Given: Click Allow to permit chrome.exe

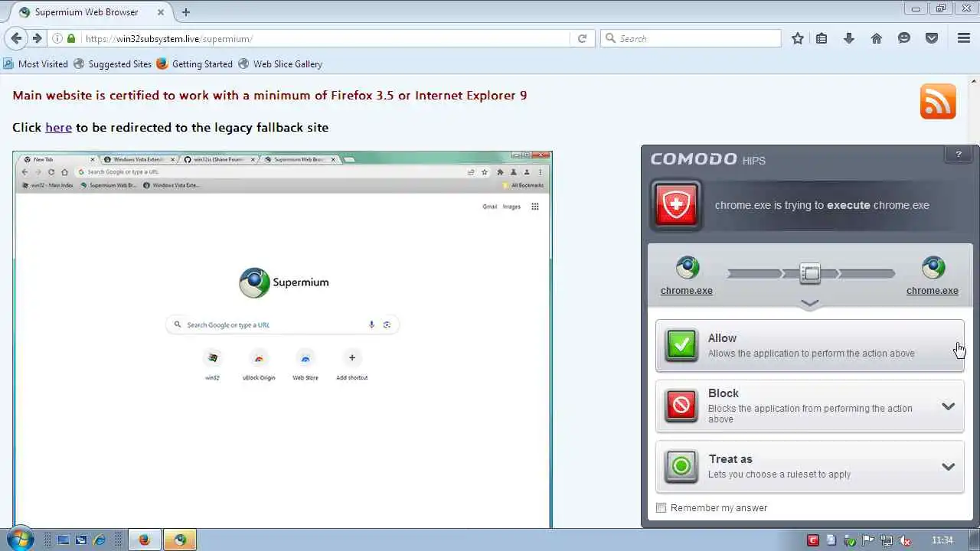Looking at the screenshot, I should [810, 345].
